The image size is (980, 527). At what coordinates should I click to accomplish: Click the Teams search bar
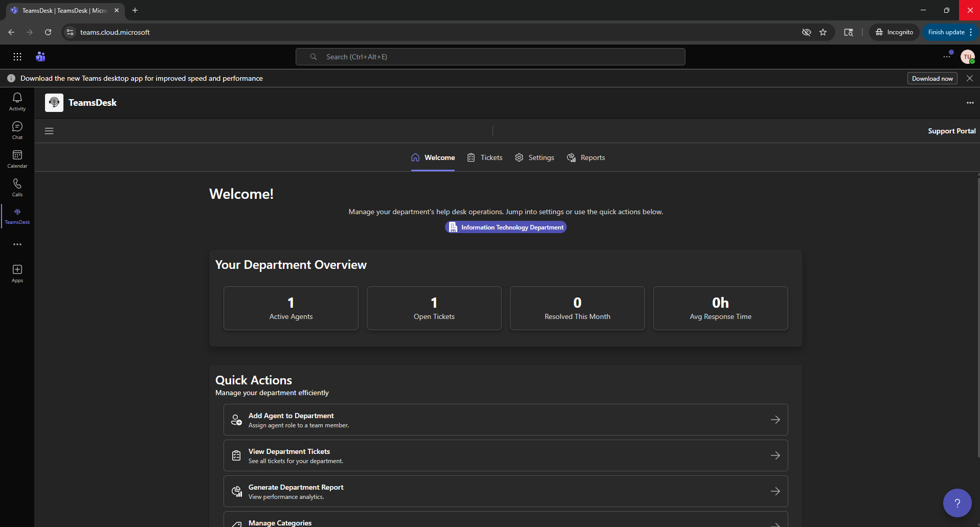pyautogui.click(x=490, y=57)
